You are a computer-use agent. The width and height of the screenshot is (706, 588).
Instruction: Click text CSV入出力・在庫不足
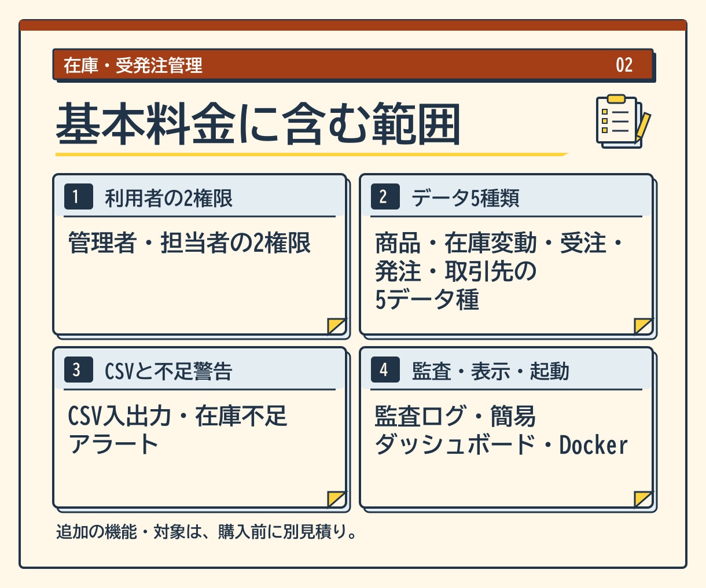(x=178, y=416)
